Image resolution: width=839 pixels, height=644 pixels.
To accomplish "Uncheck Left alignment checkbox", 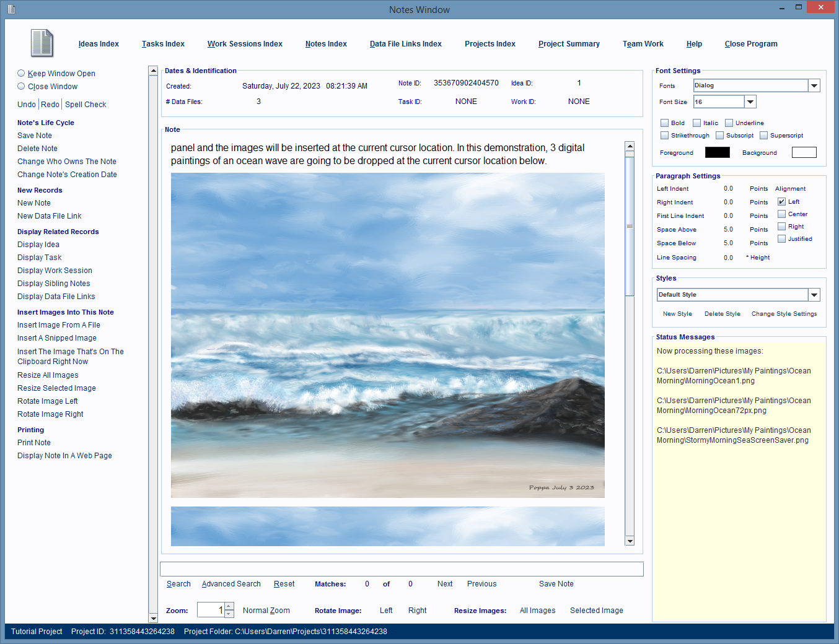I will 781,201.
